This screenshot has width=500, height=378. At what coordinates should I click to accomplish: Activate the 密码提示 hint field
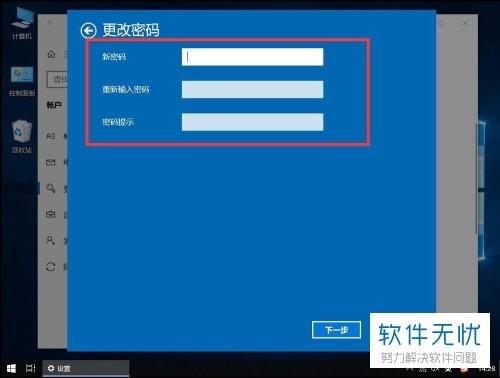pos(252,122)
